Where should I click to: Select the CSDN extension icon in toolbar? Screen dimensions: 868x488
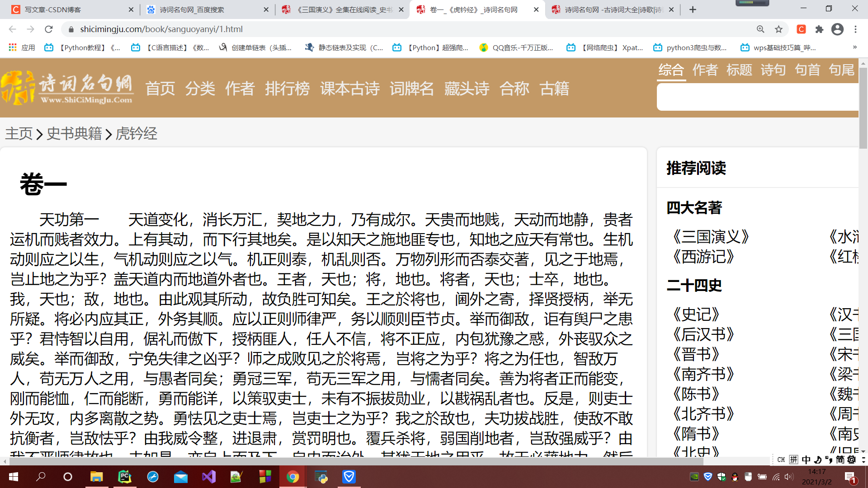[801, 29]
